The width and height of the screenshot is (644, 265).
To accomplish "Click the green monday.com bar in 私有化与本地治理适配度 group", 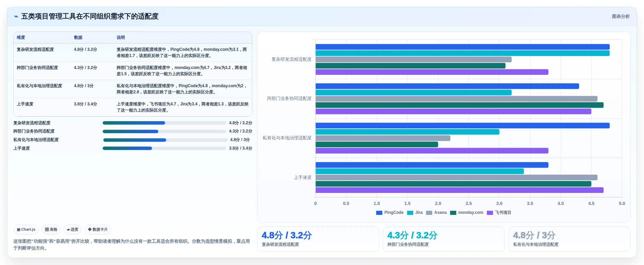I will 377,145.
